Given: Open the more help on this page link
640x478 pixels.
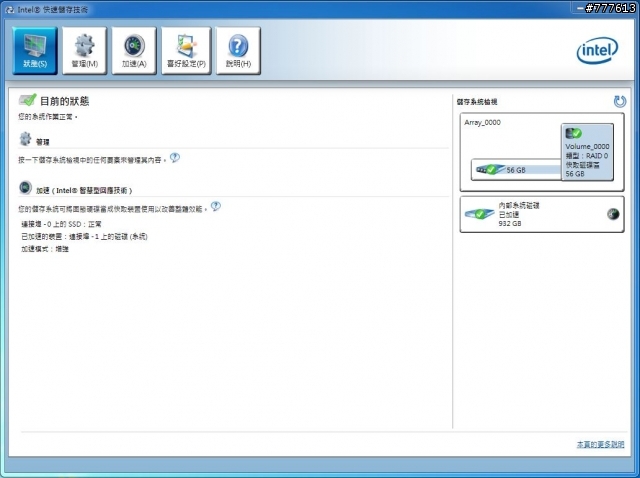Looking at the screenshot, I should point(600,445).
